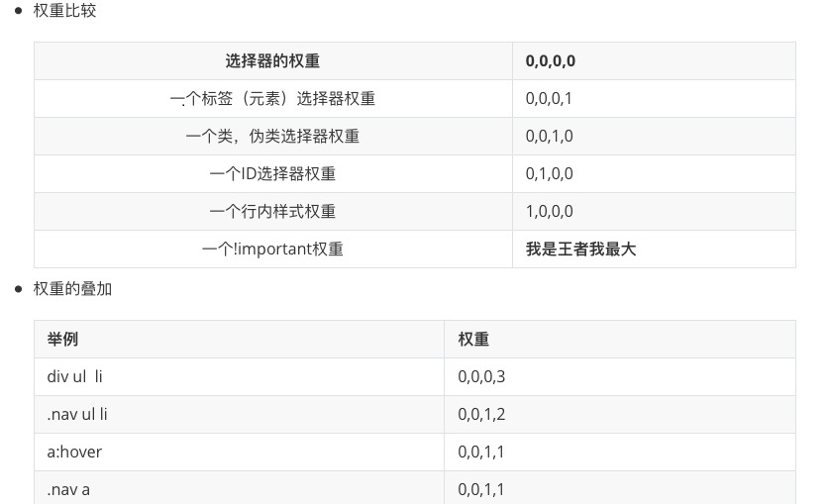Viewport: 830px width, 504px height.
Task: Click the "0,0,1,2" weight value cell
Action: pos(481,415)
